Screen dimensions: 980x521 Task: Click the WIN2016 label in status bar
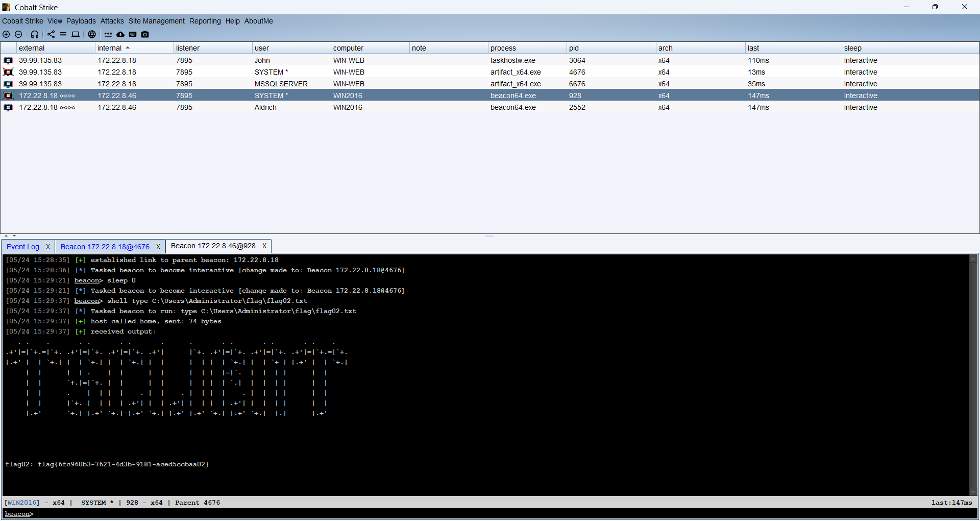pyautogui.click(x=22, y=503)
